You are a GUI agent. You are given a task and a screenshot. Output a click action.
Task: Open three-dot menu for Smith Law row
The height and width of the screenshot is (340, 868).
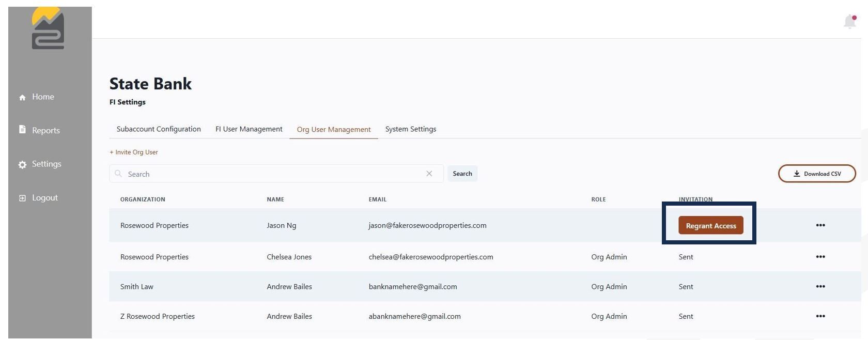coord(820,286)
